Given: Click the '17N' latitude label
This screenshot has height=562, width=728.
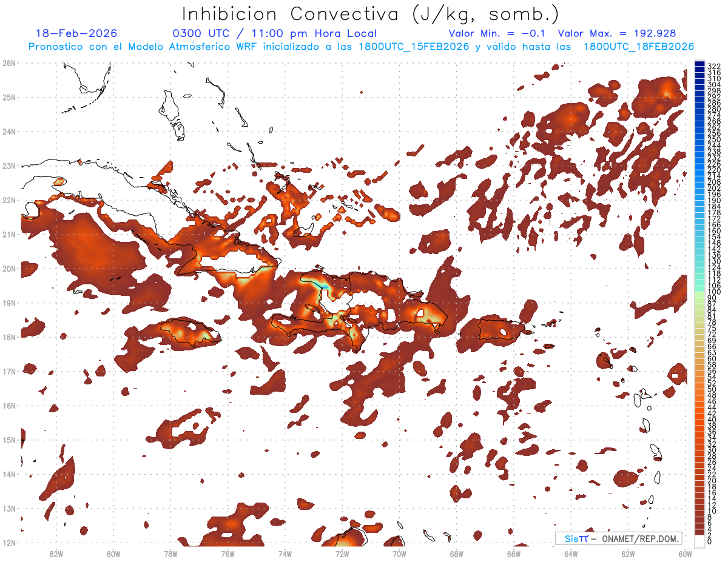Looking at the screenshot, I should coord(8,371).
